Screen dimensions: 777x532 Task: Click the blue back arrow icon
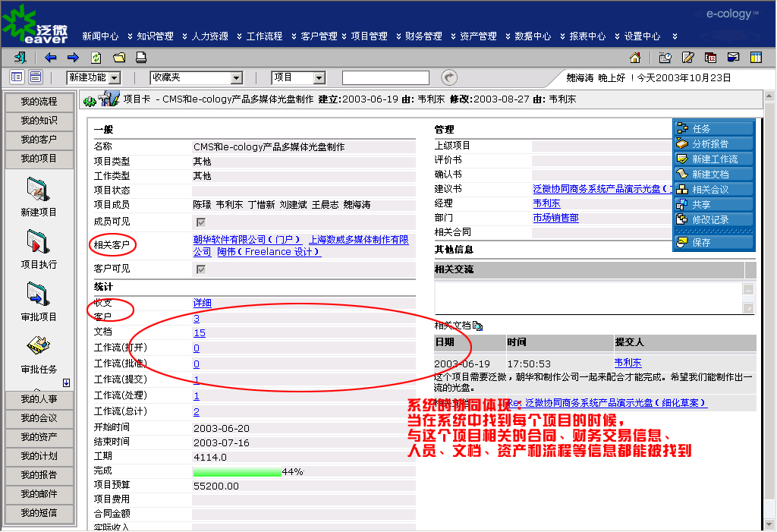51,58
